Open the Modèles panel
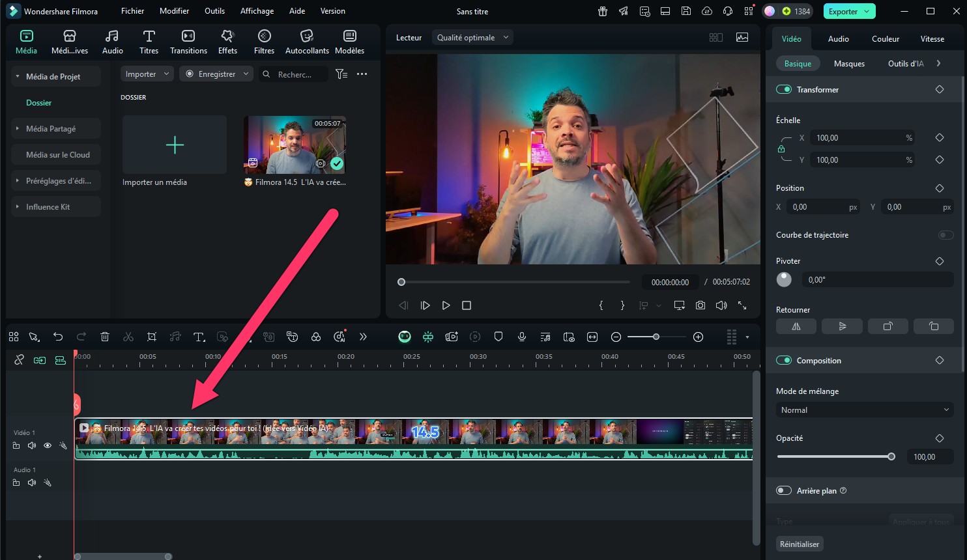Viewport: 967px width, 560px height. 349,42
